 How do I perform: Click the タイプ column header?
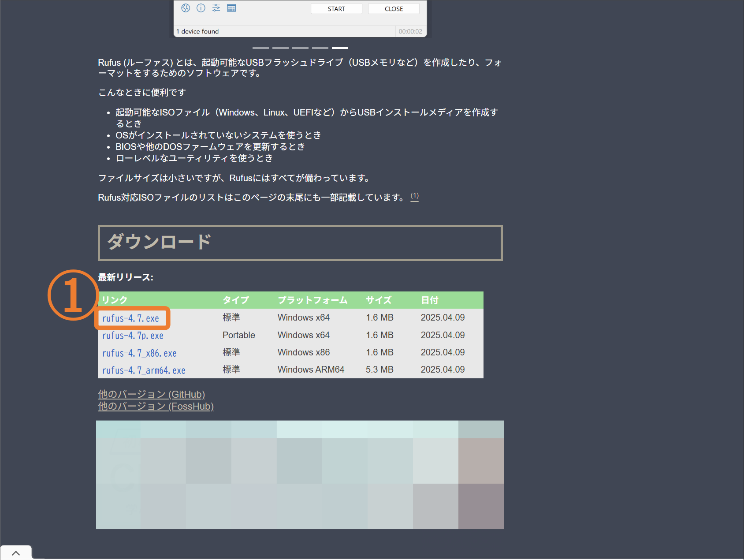pos(236,300)
